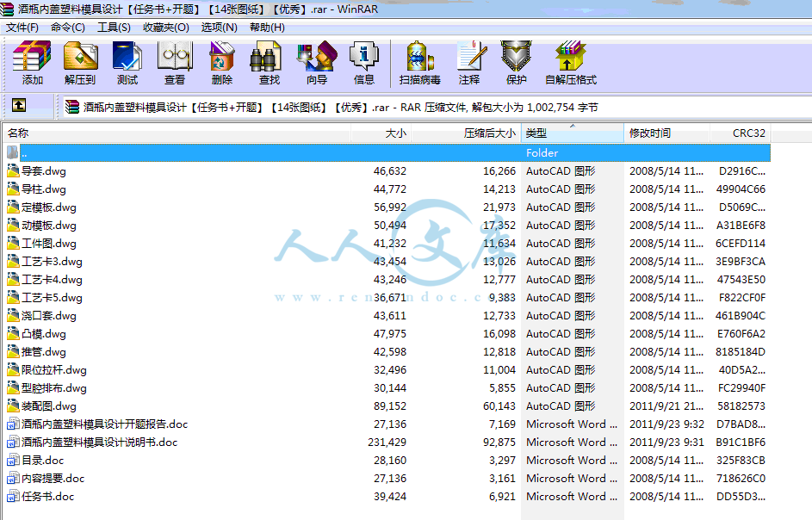Select file 限位拉杆.dwg
812x520 pixels.
[54, 370]
